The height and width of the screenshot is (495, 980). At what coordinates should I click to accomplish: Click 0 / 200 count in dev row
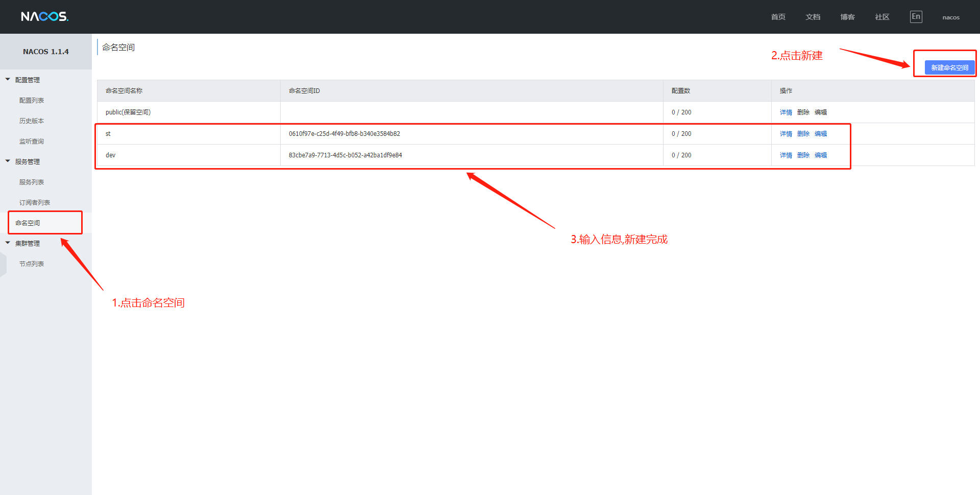pyautogui.click(x=681, y=155)
